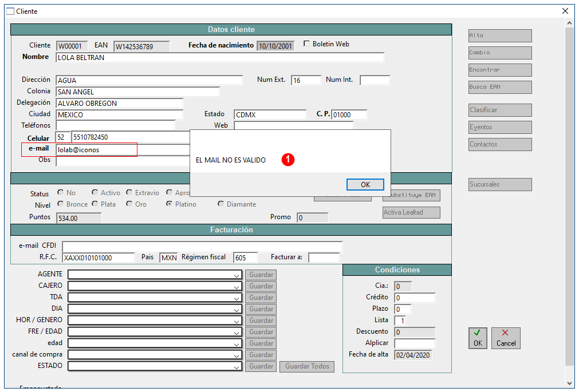Open the FRE / EDAD dropdown
The image size is (579, 392).
click(x=237, y=332)
